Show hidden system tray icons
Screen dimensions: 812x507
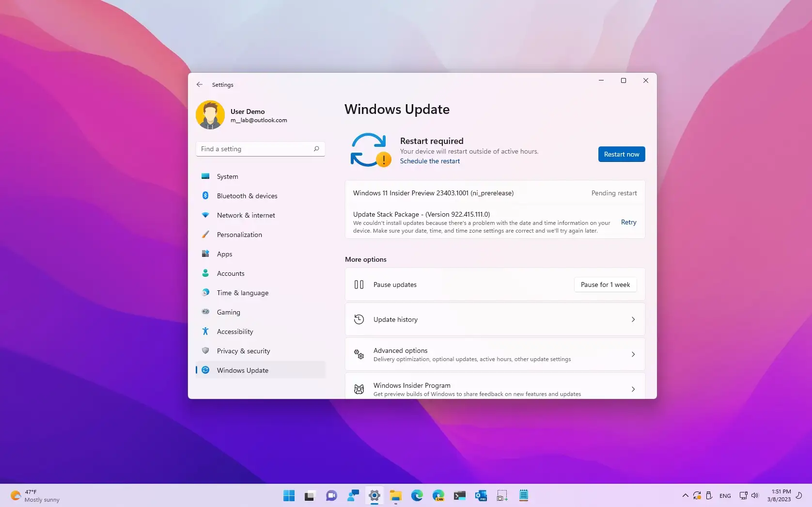coord(685,495)
